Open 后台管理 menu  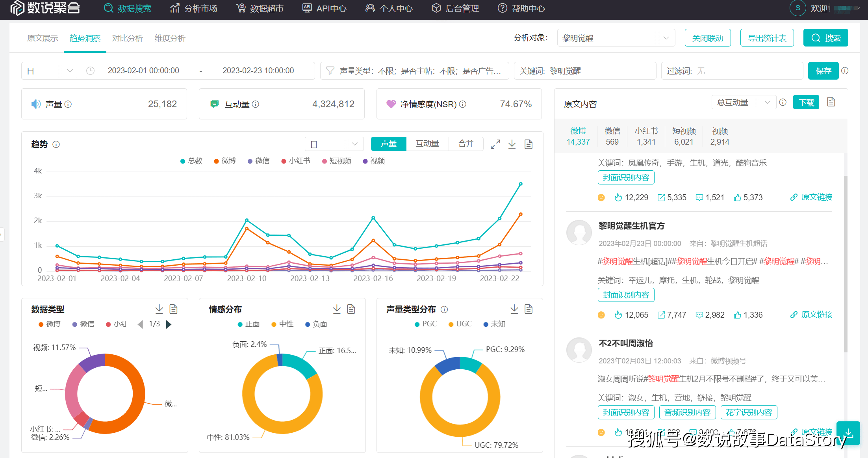click(x=455, y=8)
